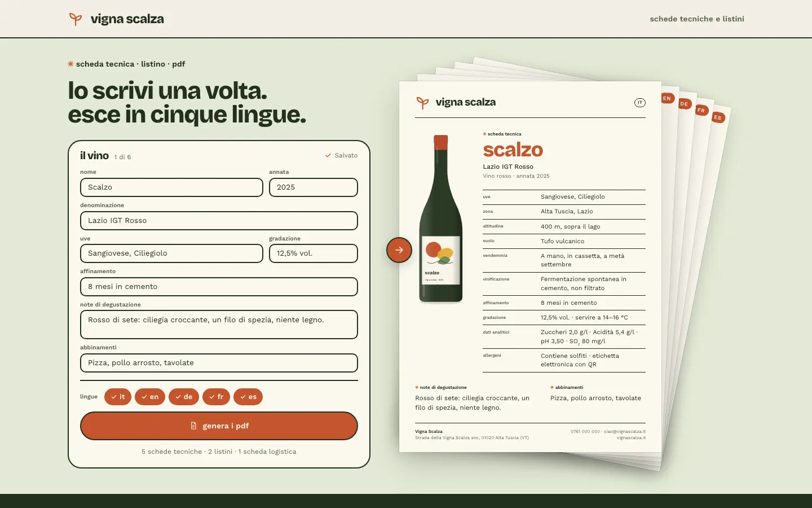Focus the denominazione field
The height and width of the screenshot is (508, 812).
[219, 221]
